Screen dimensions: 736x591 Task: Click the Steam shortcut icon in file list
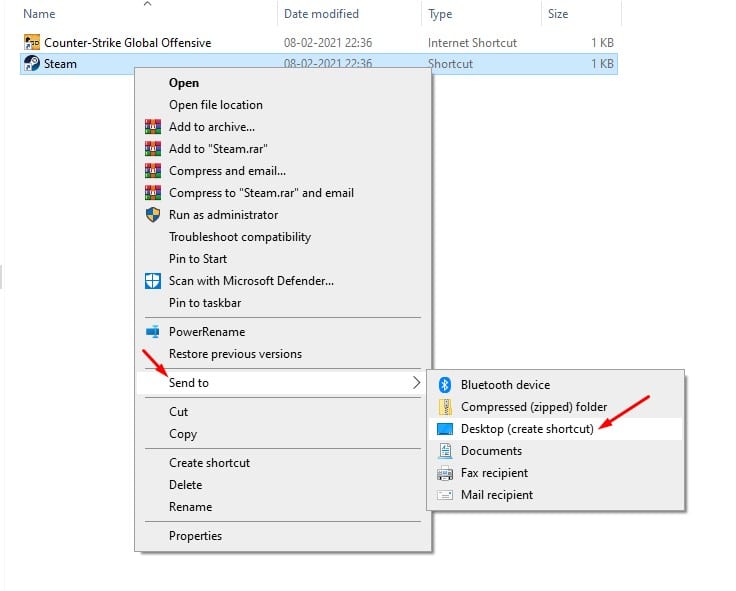click(32, 63)
